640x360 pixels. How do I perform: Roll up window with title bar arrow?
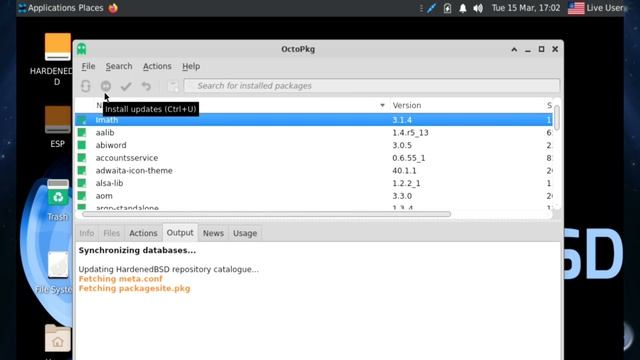click(514, 49)
